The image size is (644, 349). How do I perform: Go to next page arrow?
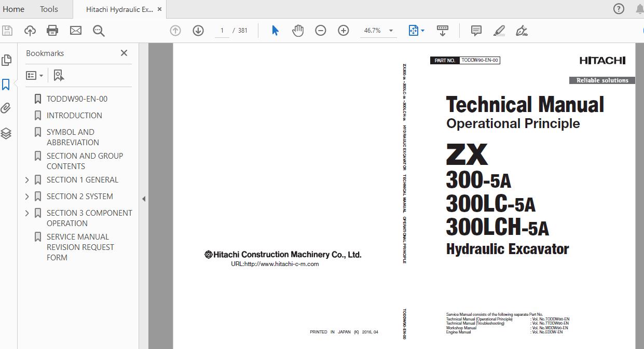tap(198, 31)
